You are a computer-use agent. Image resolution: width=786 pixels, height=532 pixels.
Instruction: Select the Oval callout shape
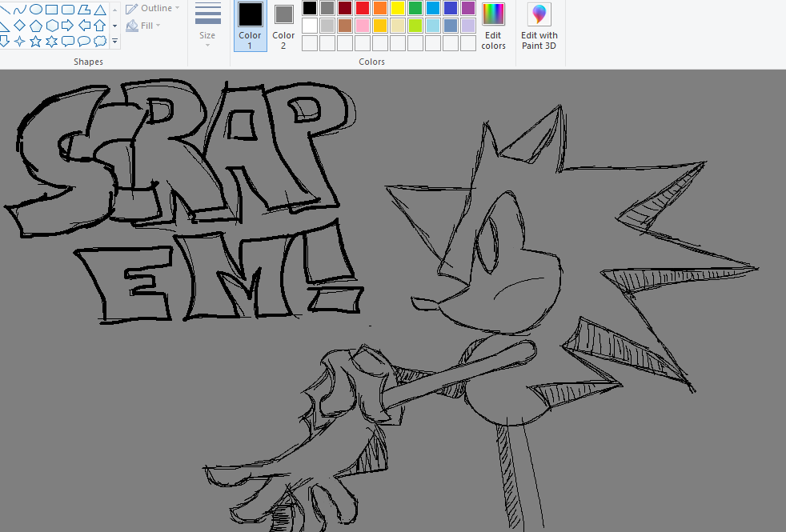84,41
